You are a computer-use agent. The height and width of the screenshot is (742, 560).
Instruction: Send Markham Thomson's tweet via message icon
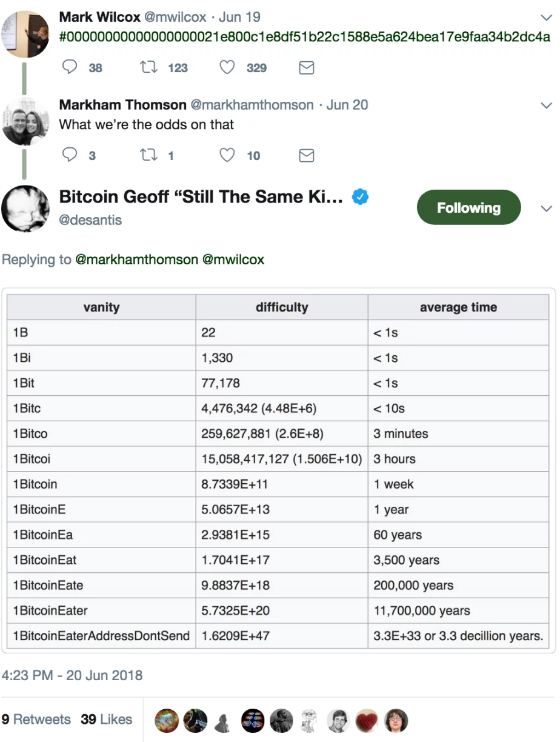coord(307,156)
